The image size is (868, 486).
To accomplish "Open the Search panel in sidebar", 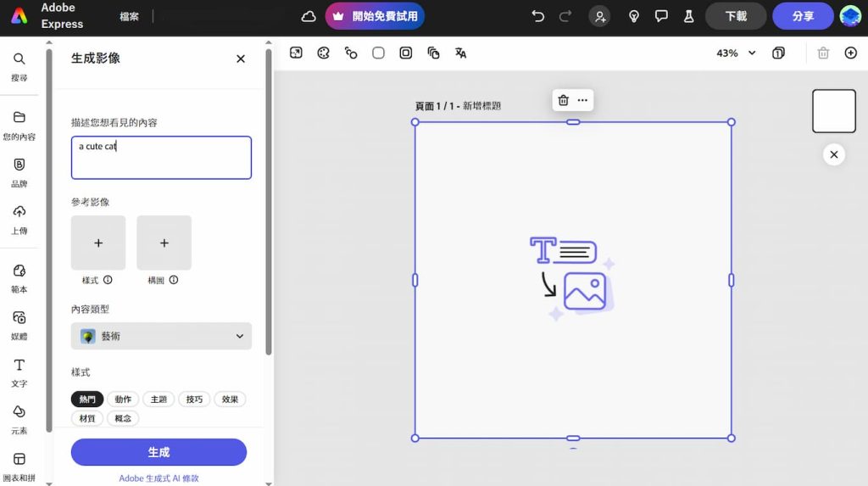I will point(19,66).
